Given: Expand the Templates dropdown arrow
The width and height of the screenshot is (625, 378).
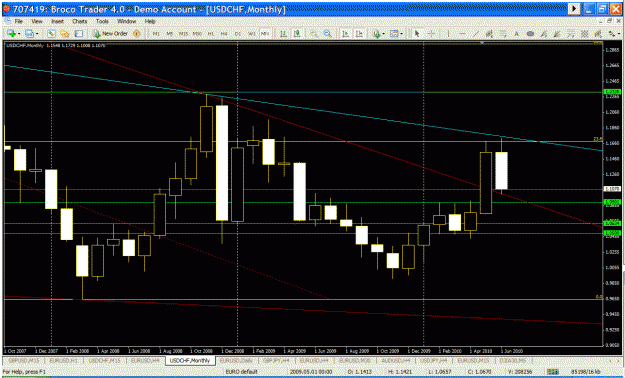Looking at the screenshot, I should pyautogui.click(x=402, y=34).
